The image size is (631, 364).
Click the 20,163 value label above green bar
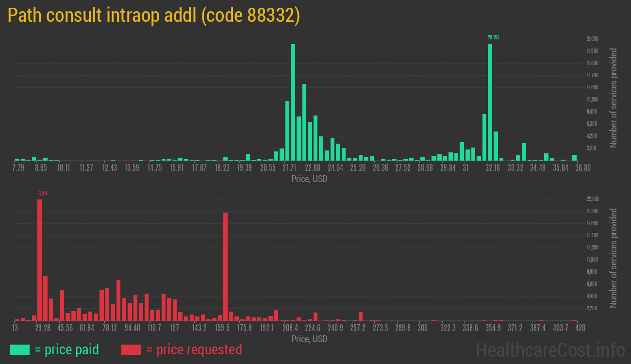coord(493,37)
